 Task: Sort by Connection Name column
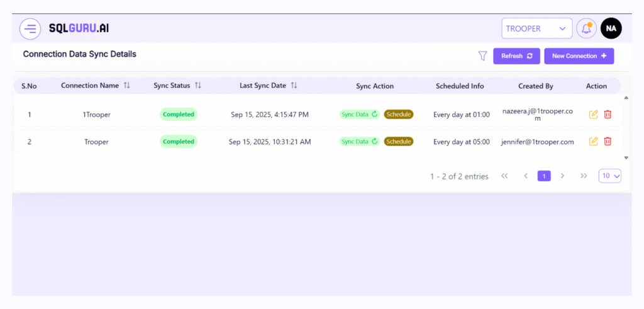coord(126,86)
